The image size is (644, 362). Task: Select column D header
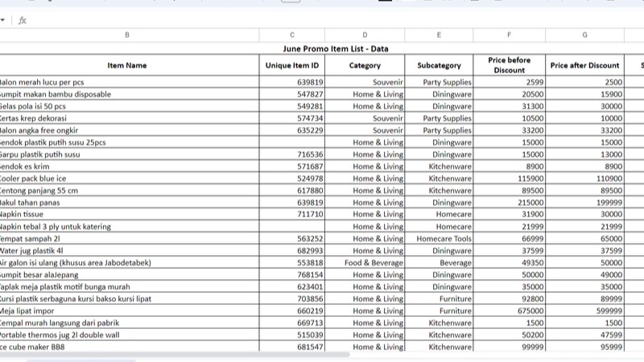point(365,35)
